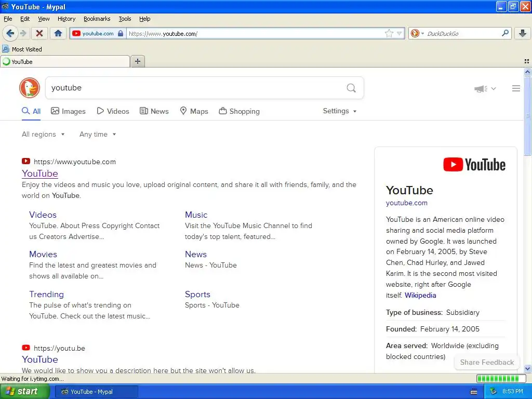532x399 pixels.
Task: Select YouTube - Mypal taskbar button
Action: coord(96,392)
